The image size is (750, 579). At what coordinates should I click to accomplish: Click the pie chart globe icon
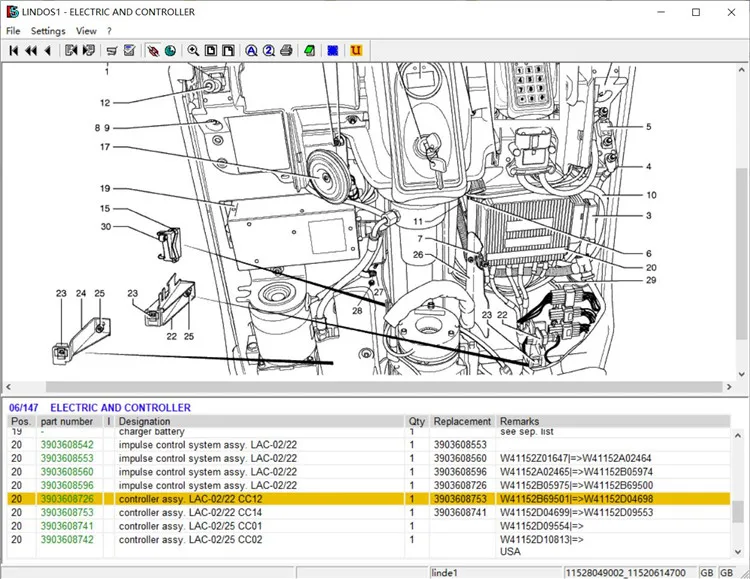coord(170,50)
